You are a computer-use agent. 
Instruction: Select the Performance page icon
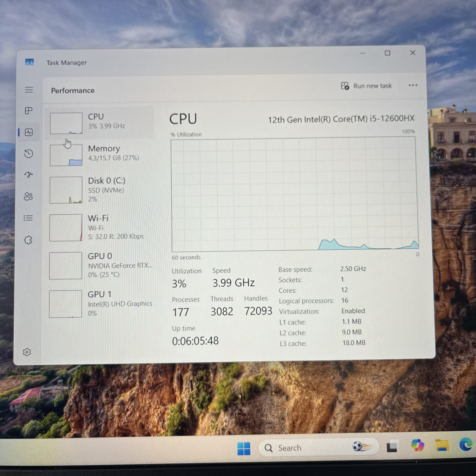pos(29,132)
